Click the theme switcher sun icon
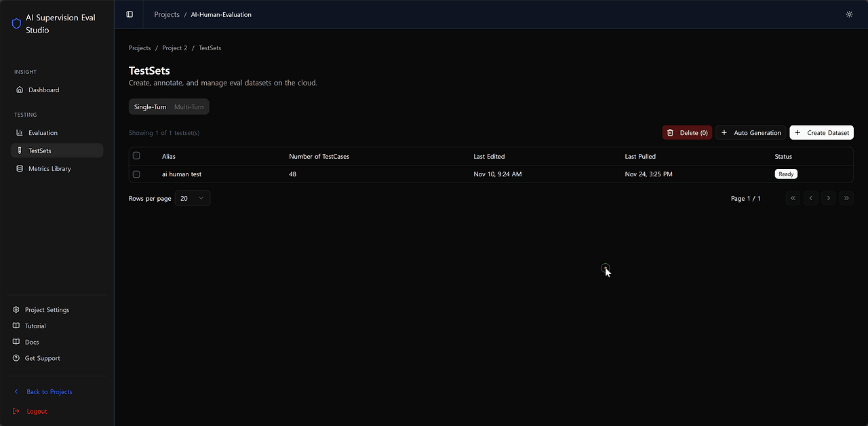Viewport: 868px width, 426px height. [849, 14]
